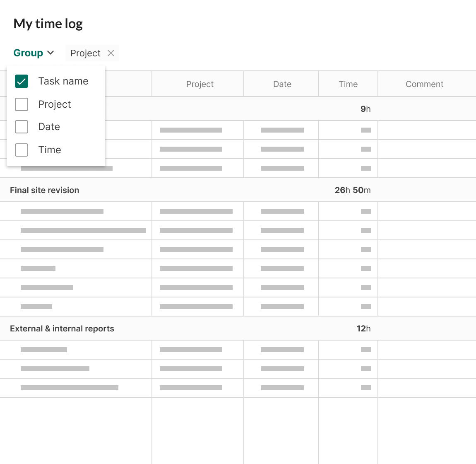
Task: Enable the Date grouping checkbox
Action: (x=21, y=127)
